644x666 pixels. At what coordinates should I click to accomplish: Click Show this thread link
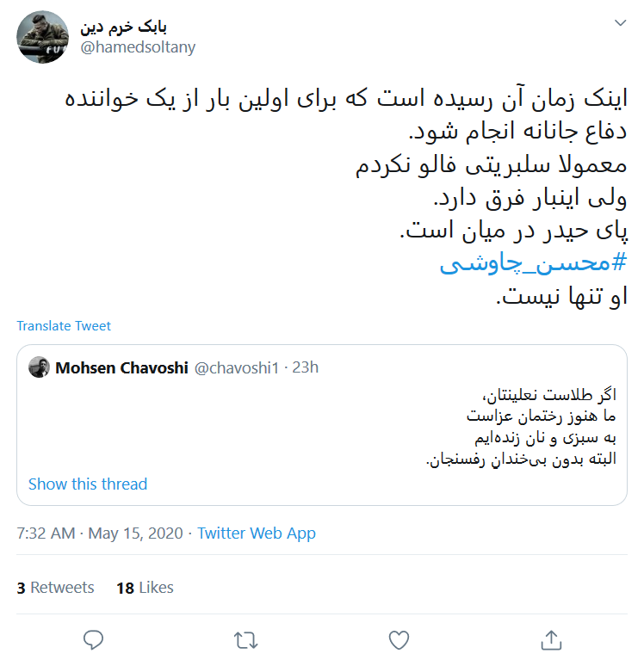(88, 484)
